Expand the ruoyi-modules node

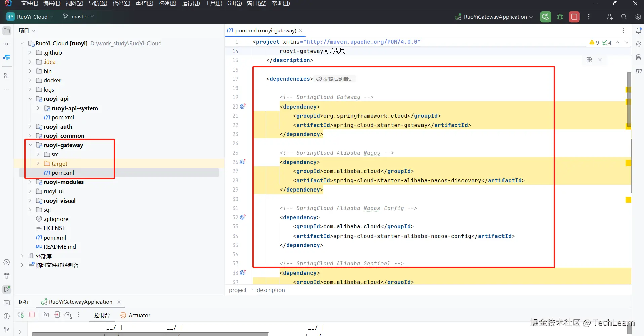[x=30, y=182]
